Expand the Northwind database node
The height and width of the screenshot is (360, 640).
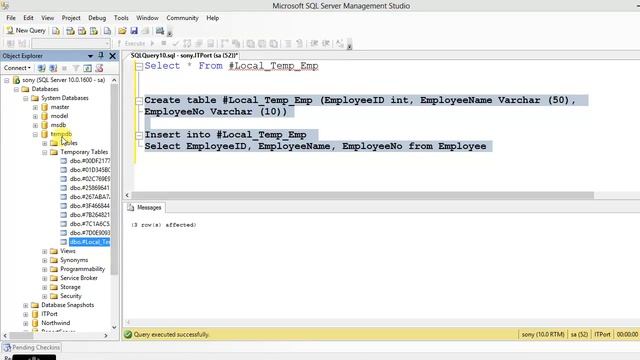pyautogui.click(x=26, y=323)
